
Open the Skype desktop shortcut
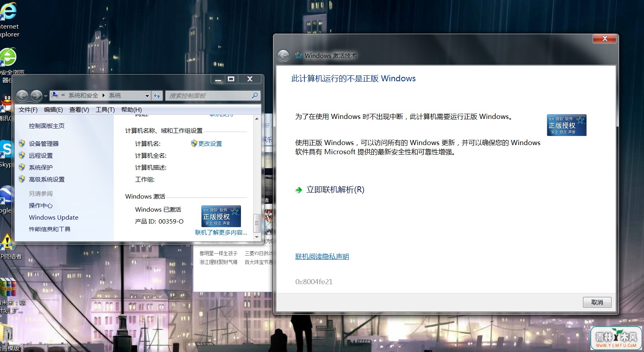point(6,150)
